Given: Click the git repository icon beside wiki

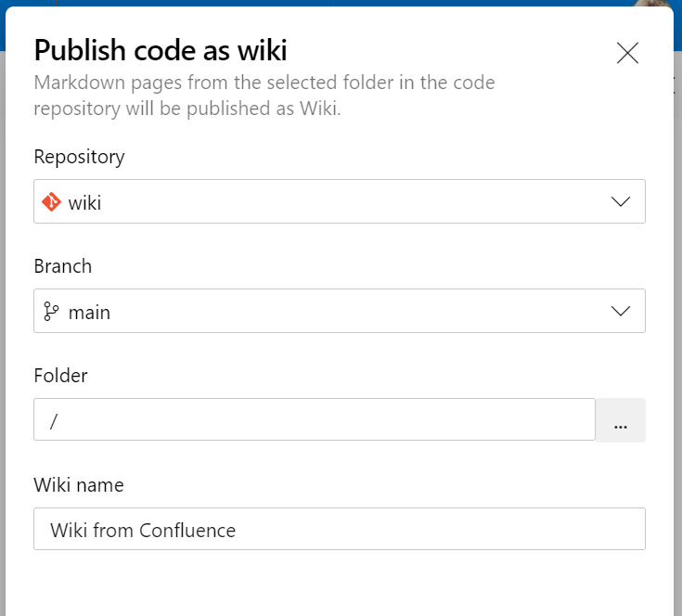Looking at the screenshot, I should [51, 202].
